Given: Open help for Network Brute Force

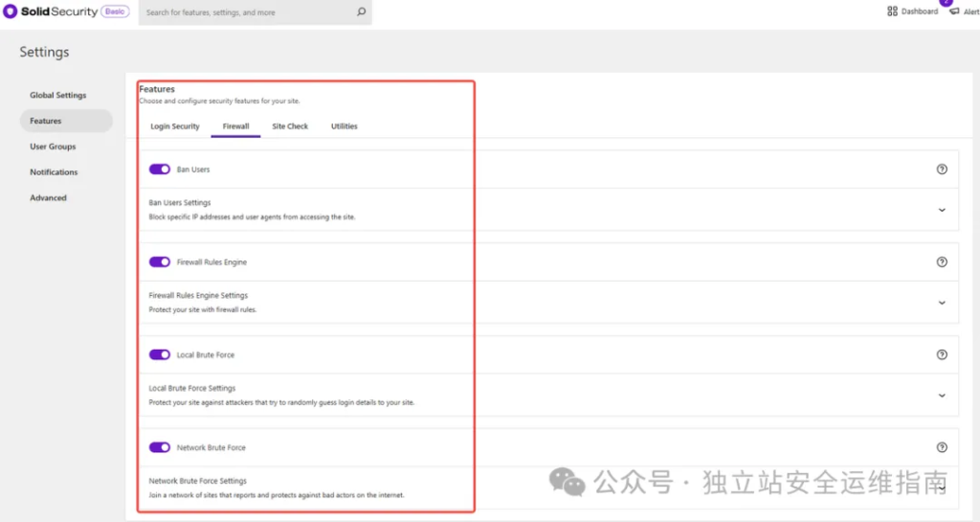Looking at the screenshot, I should click(942, 447).
